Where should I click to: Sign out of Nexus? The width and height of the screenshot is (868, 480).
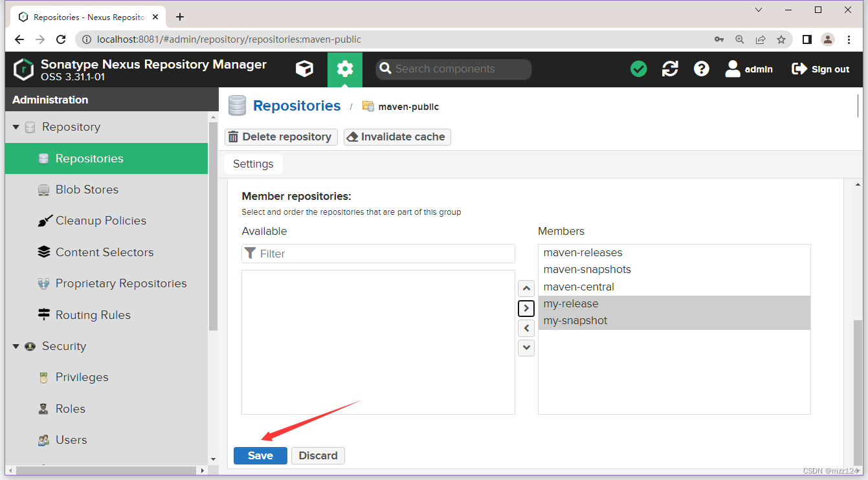pyautogui.click(x=821, y=69)
